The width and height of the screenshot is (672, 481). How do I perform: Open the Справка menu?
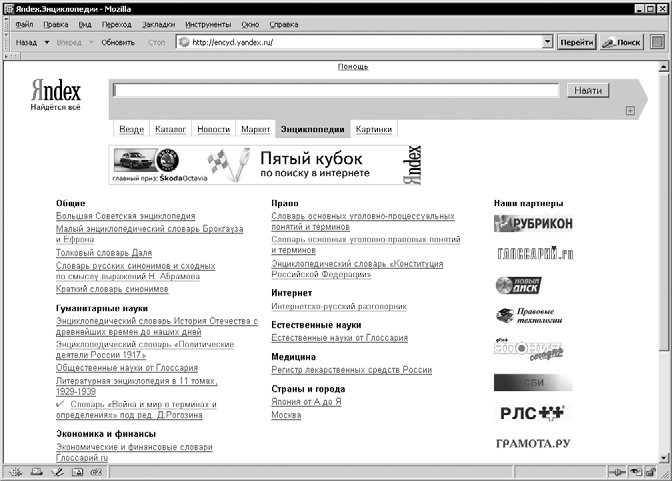click(x=284, y=24)
